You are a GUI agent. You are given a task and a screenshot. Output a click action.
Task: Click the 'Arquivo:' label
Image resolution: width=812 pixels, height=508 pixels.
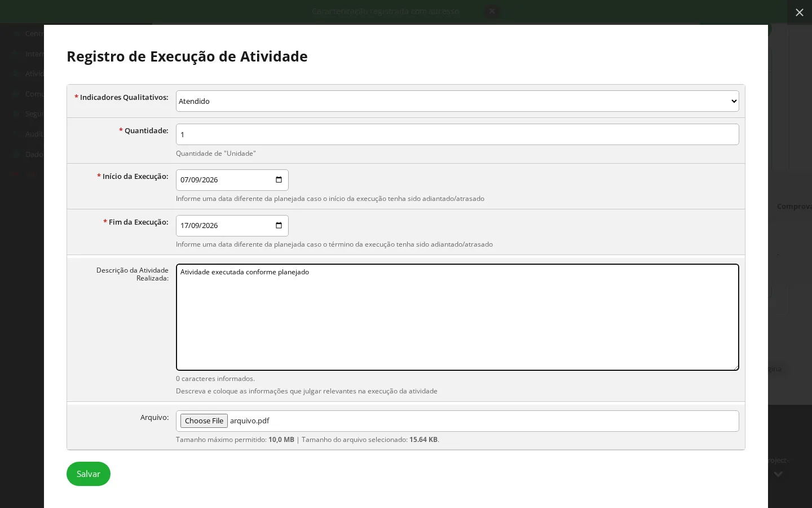155,418
